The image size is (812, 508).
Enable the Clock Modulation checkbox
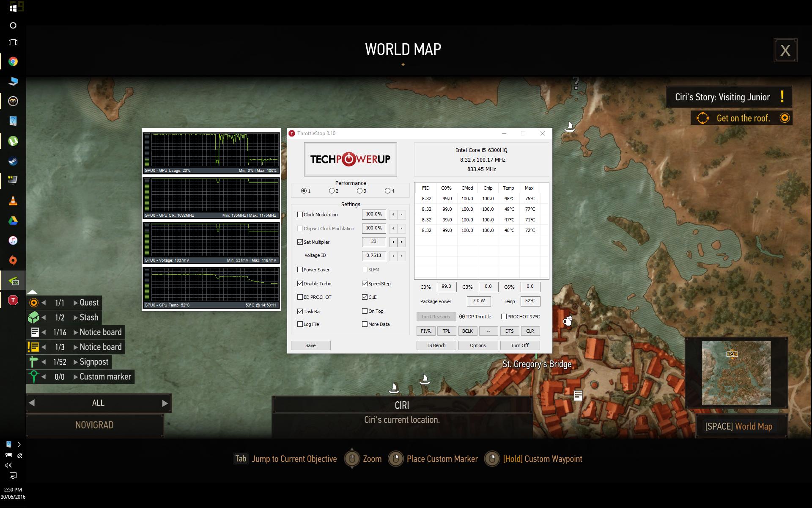coord(300,215)
